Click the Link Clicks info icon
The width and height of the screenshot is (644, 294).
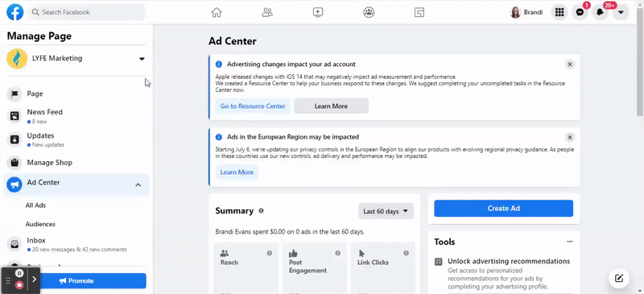coord(406,253)
